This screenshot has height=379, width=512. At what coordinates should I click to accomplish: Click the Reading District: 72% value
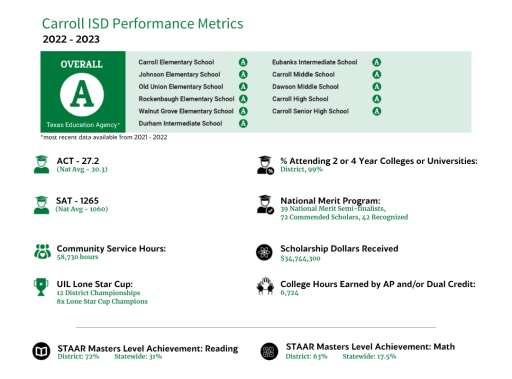click(78, 357)
